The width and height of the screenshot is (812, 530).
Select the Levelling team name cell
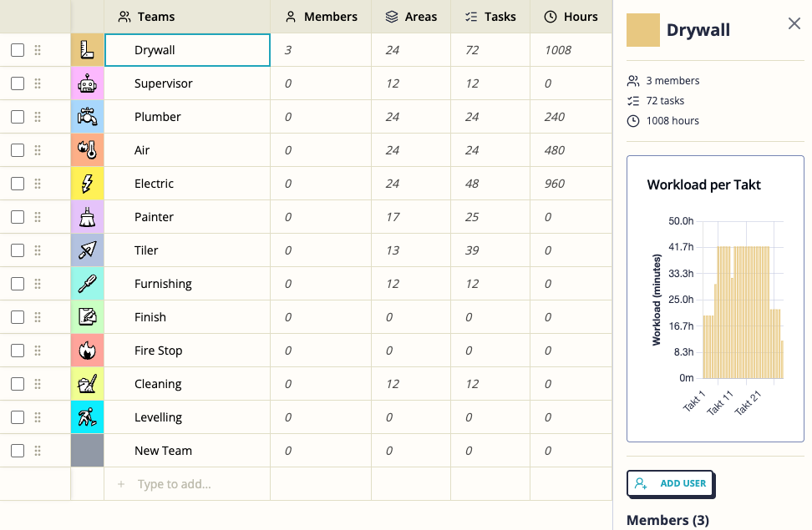point(187,417)
